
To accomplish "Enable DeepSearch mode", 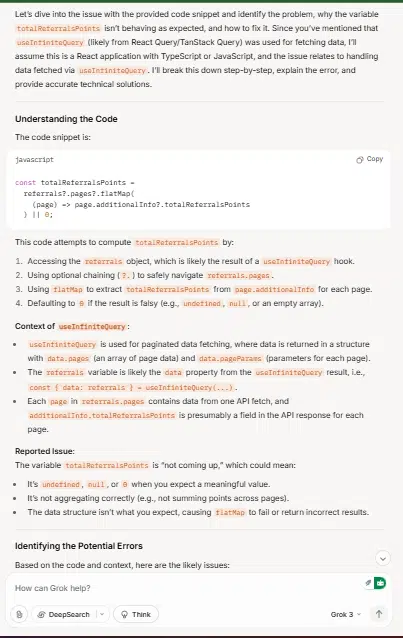I will tap(64, 614).
